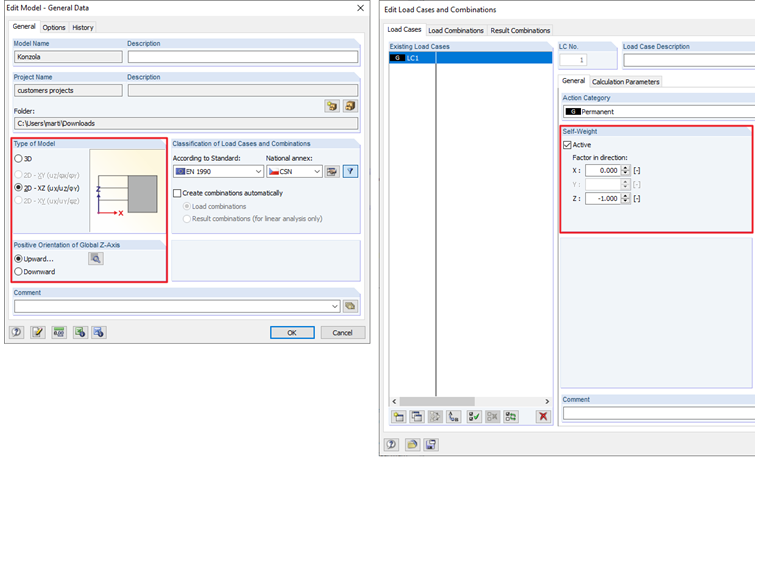The image size is (760, 563).
Task: Close the Edit Model dialog window
Action: point(360,8)
